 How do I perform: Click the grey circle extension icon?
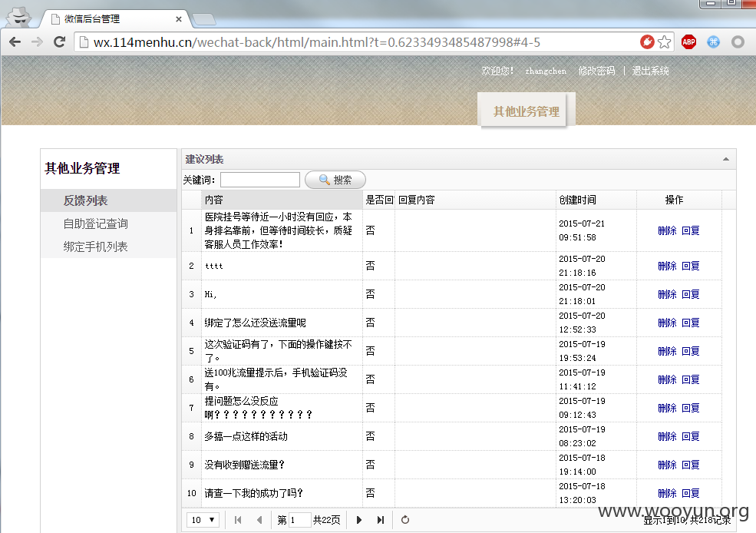point(738,42)
